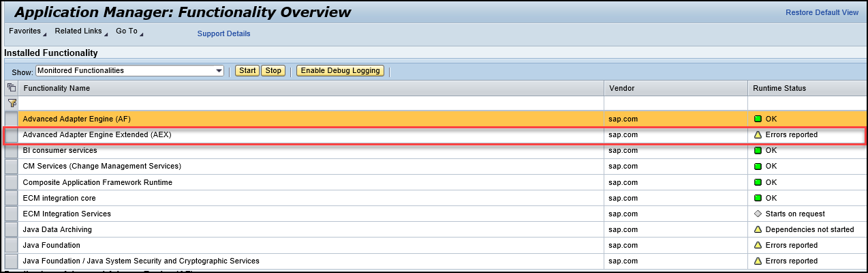
Task: Select row marker for ECM integration core
Action: click(11, 198)
